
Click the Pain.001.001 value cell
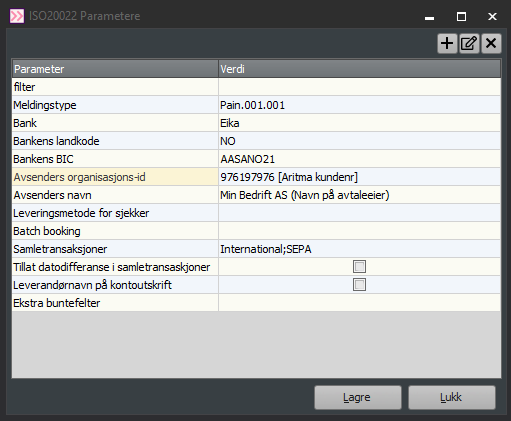(x=359, y=105)
